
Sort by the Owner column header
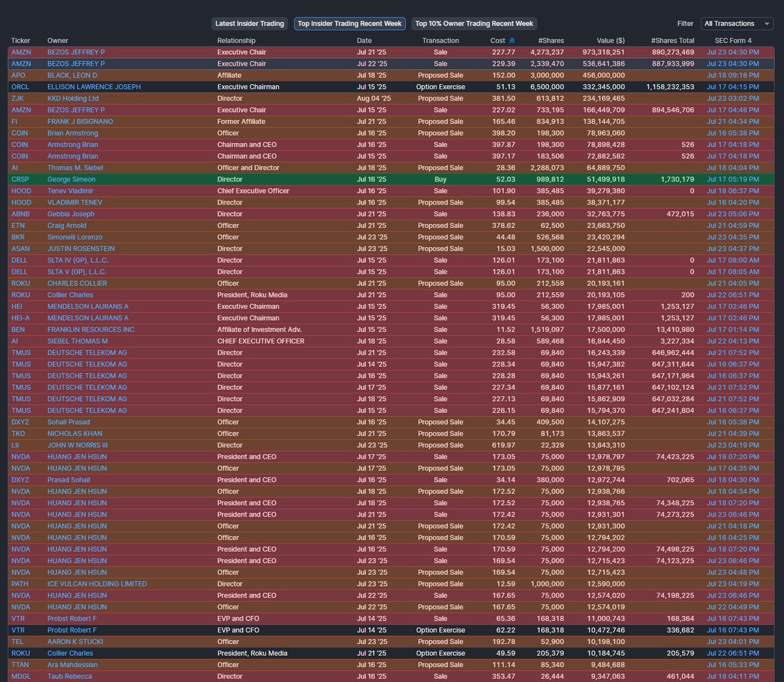57,41
